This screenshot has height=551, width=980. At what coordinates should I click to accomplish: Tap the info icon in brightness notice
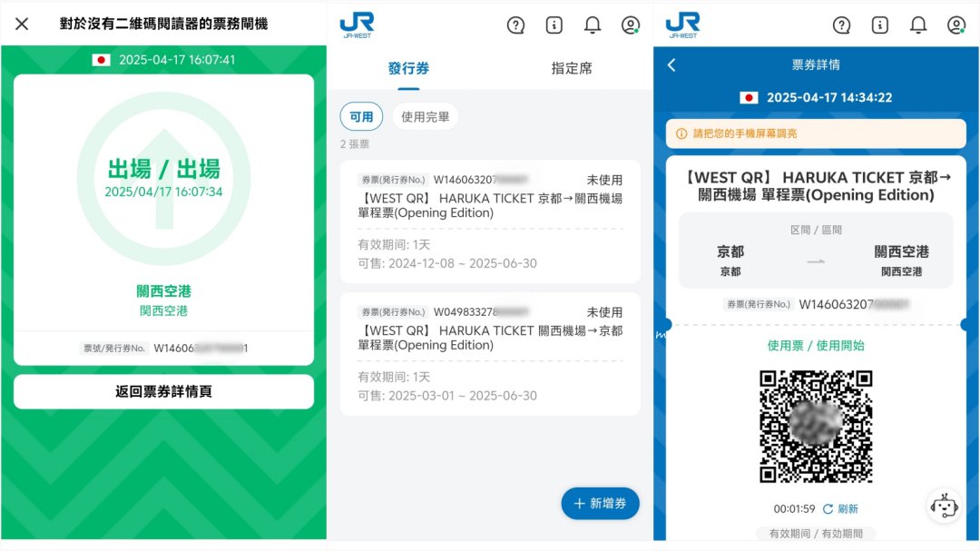[x=681, y=133]
